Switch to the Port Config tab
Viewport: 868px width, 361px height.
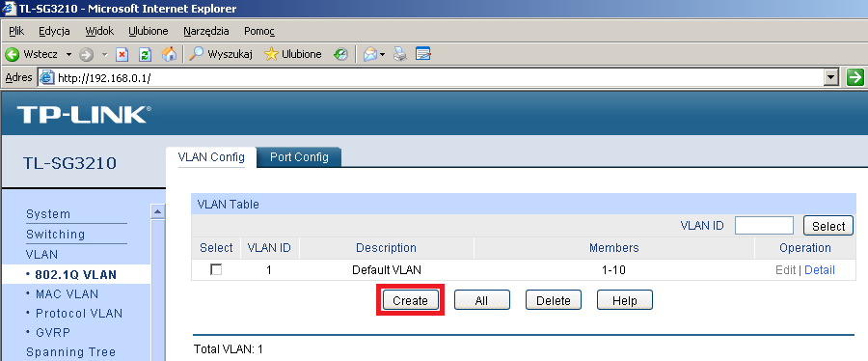(299, 156)
